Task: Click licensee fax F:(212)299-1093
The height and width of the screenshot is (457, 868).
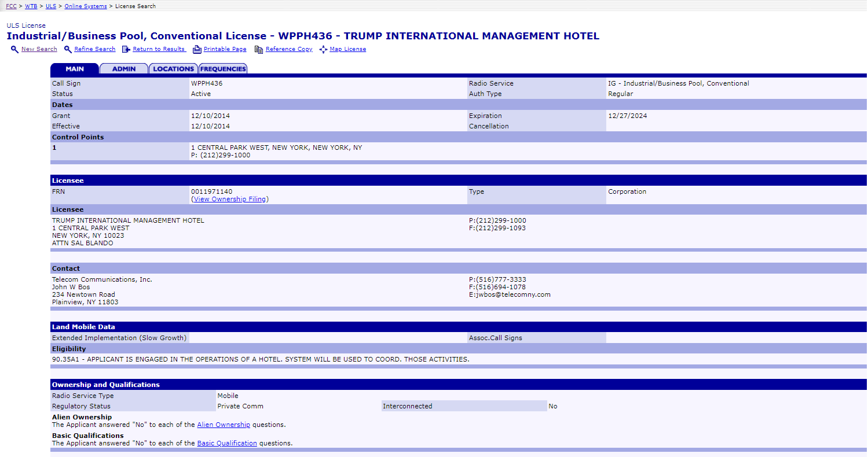Action: click(x=497, y=228)
